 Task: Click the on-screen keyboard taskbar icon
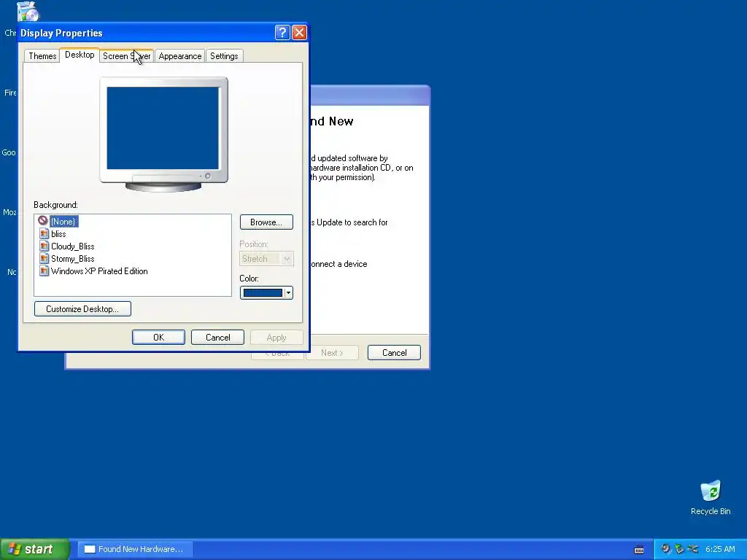(x=639, y=550)
